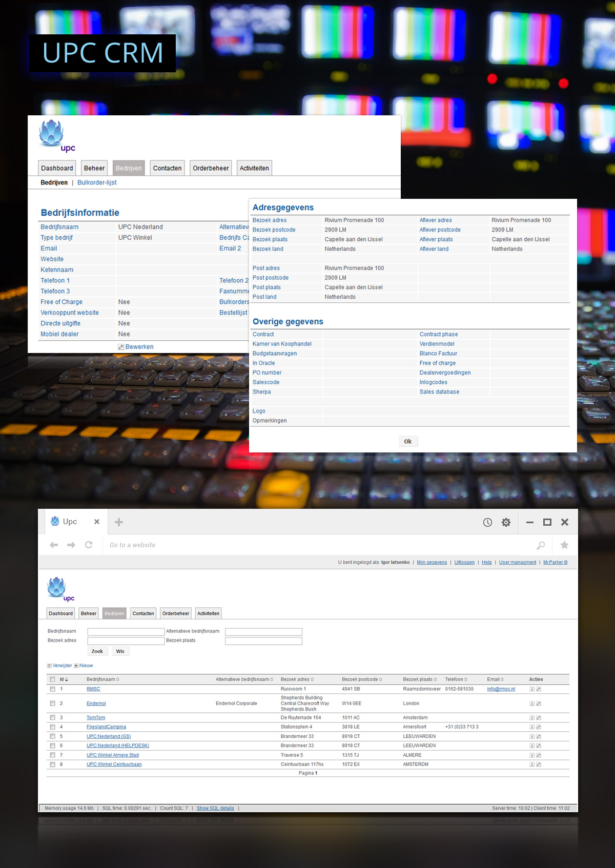Select checkbox for UPC Nederland (GS)
This screenshot has height=868, width=615.
point(52,736)
